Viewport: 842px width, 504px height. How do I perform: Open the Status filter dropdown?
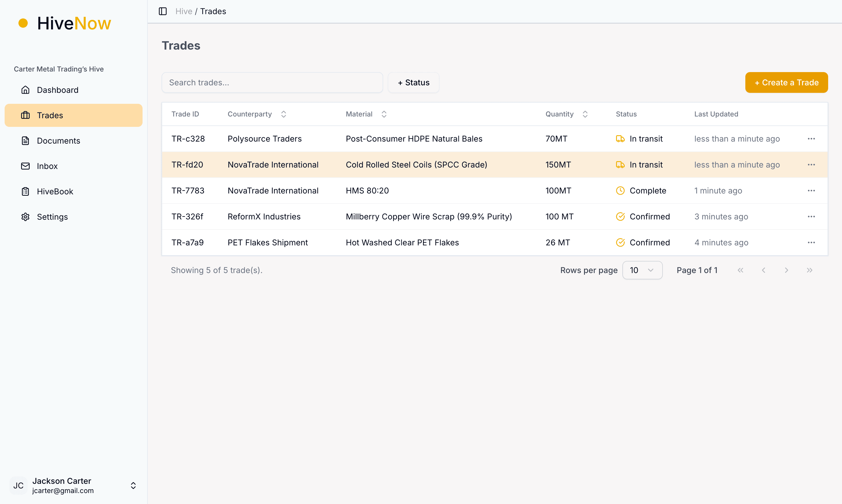pyautogui.click(x=413, y=82)
